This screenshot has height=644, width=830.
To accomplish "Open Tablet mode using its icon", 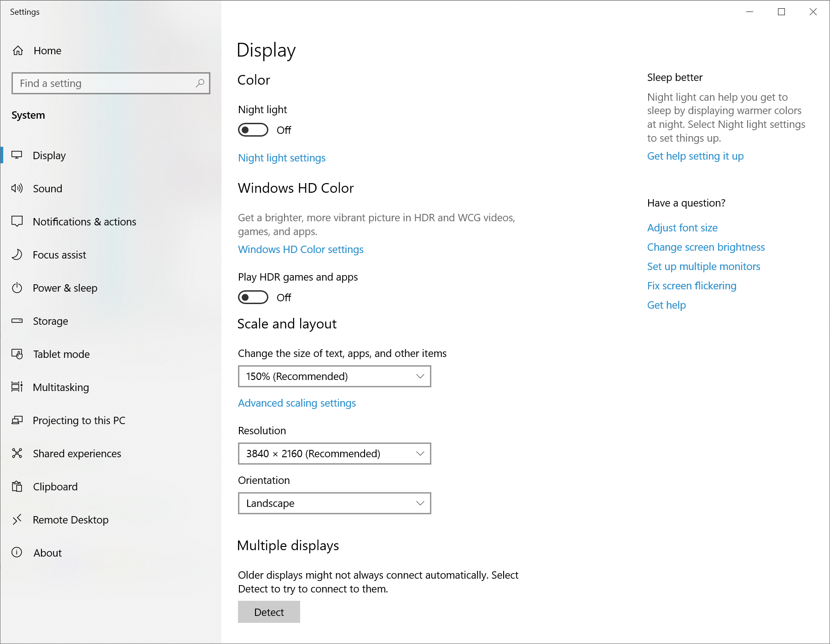I will tap(17, 354).
